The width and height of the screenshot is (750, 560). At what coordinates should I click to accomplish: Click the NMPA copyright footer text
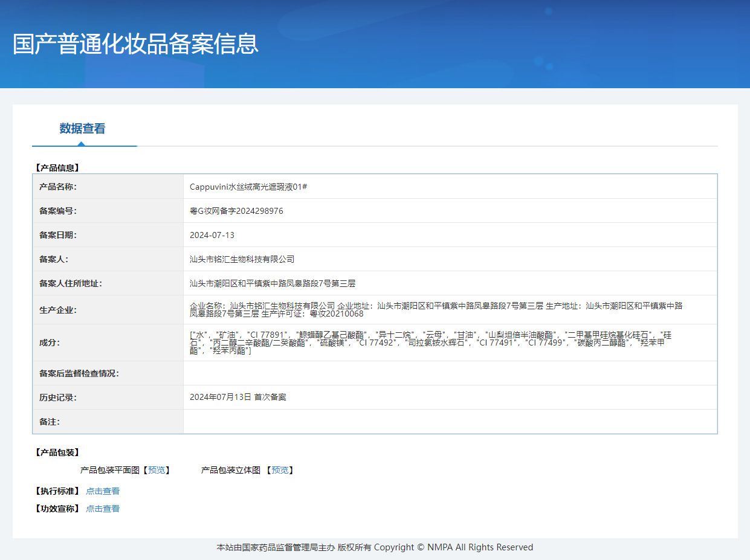pyautogui.click(x=375, y=547)
